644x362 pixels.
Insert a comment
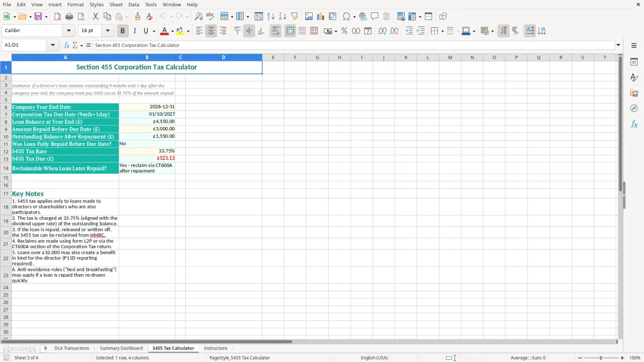coord(375,17)
